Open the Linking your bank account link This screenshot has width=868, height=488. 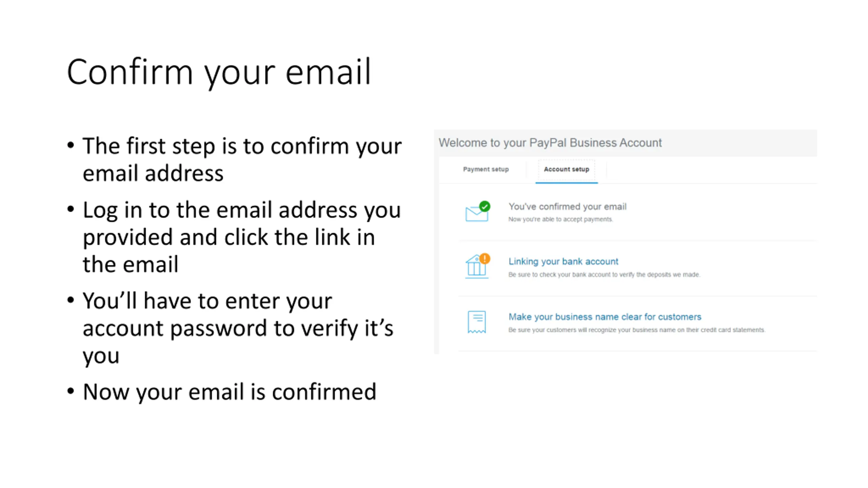click(x=563, y=261)
